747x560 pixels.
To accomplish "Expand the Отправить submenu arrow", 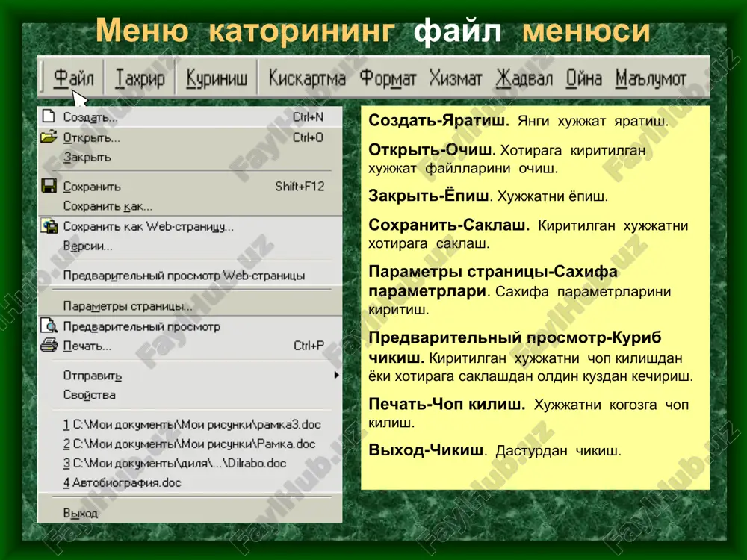I will (x=336, y=376).
